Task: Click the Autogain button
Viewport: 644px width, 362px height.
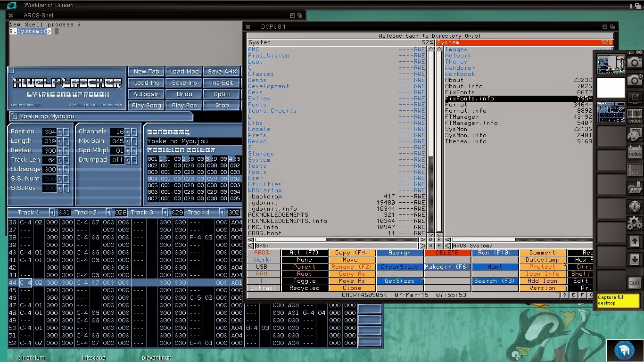Action: (147, 94)
